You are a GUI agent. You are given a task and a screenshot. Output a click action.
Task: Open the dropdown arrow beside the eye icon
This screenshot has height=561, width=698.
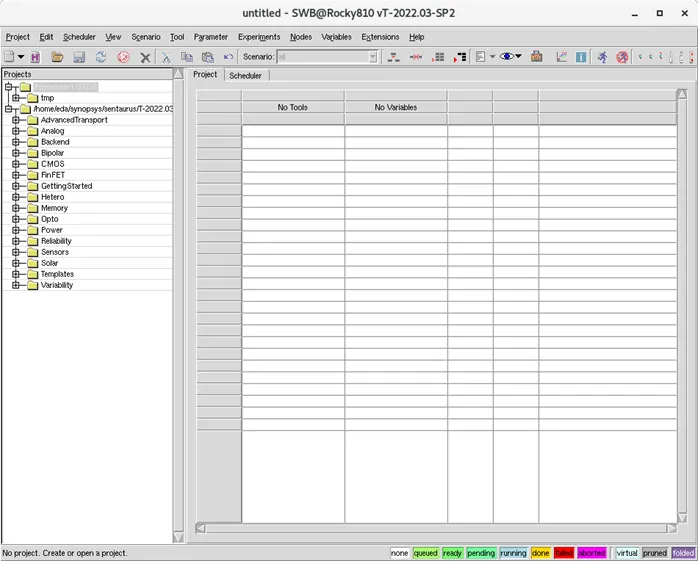pyautogui.click(x=518, y=56)
